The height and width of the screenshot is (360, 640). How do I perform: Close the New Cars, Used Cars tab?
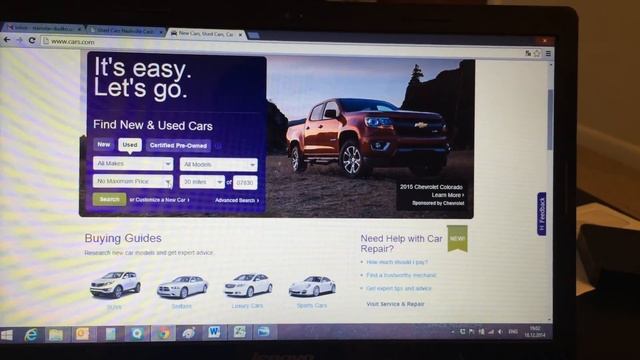[240, 35]
